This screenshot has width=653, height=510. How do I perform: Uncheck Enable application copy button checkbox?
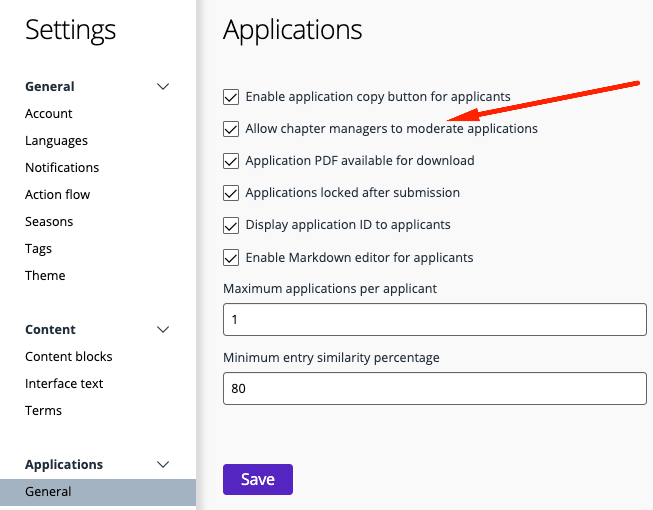(231, 97)
